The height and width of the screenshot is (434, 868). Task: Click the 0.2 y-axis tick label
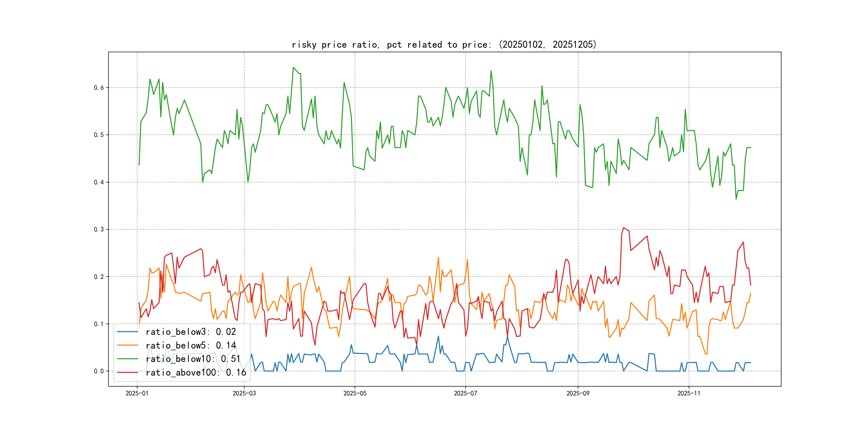(99, 277)
